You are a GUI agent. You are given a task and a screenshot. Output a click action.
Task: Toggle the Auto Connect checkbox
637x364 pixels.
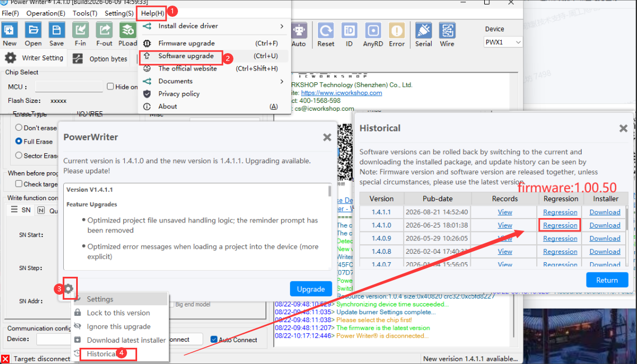click(x=214, y=339)
